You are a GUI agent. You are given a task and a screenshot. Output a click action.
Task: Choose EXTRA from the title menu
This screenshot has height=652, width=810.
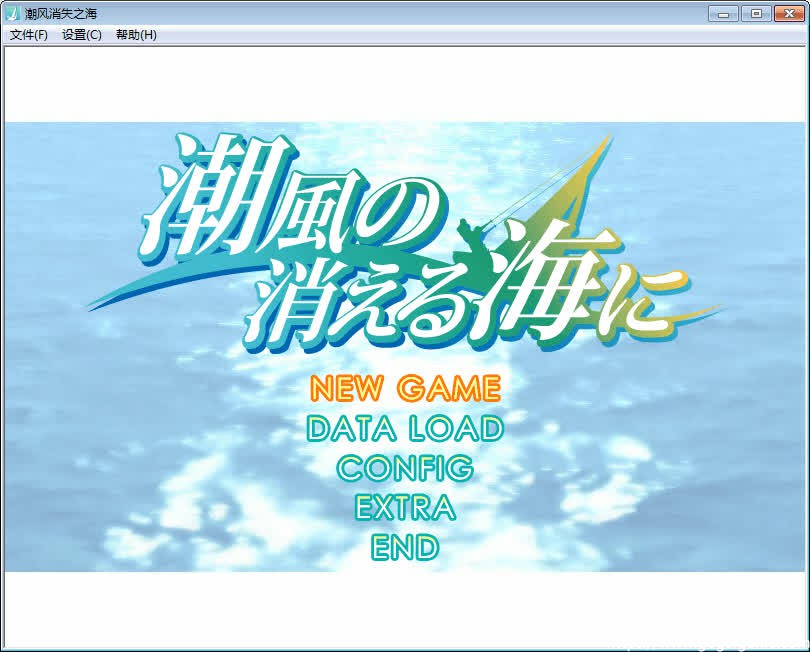(405, 508)
